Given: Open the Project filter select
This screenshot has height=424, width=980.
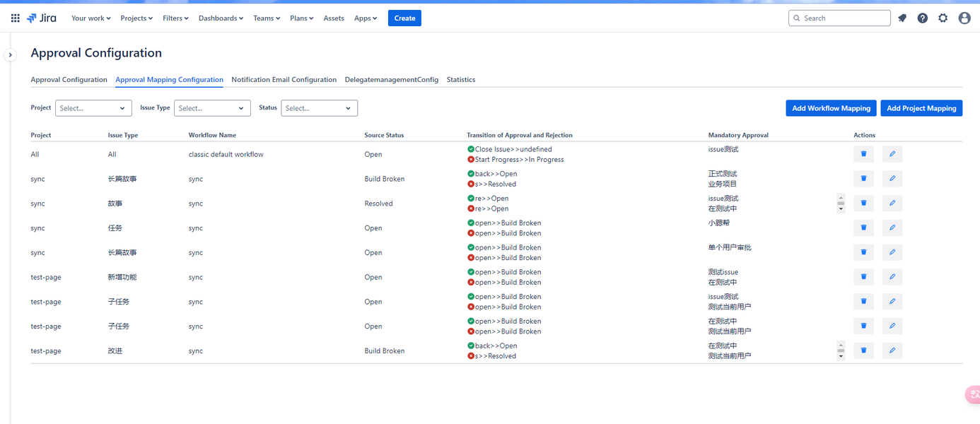Looking at the screenshot, I should (x=93, y=108).
